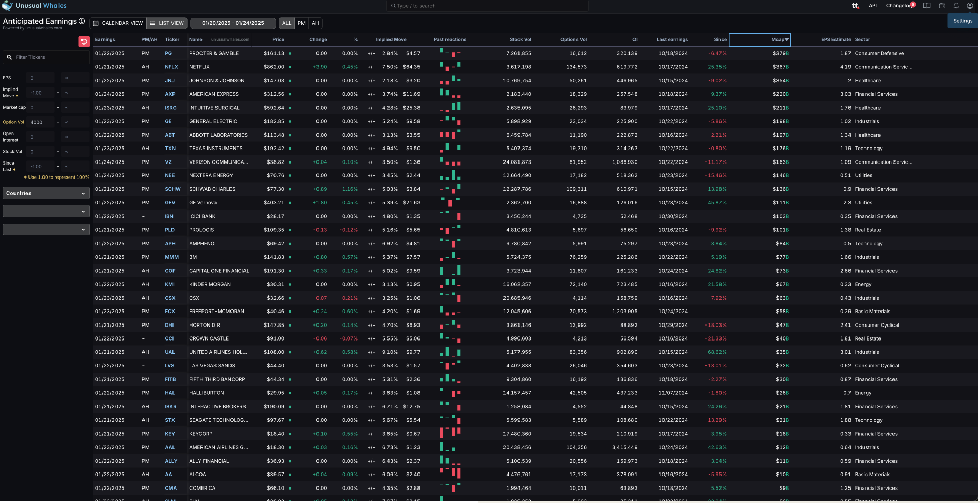Sort by the Ticker column header
This screenshot has height=503, width=980.
172,40
